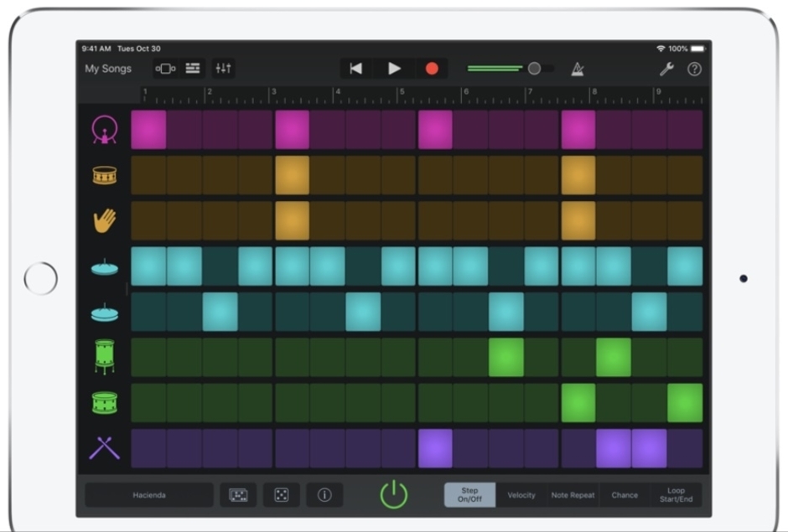Select the rack tom row icon
The image size is (788, 532).
pos(105,403)
